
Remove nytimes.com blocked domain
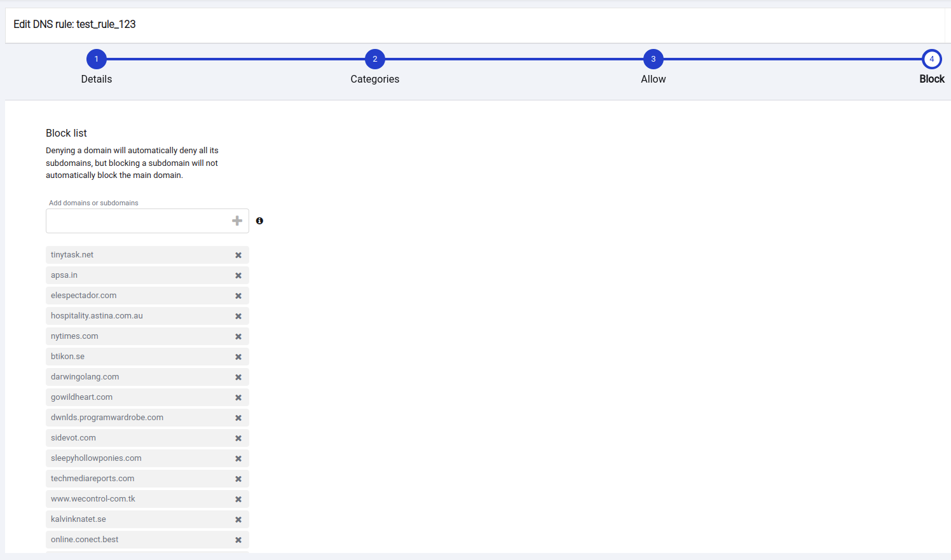tap(238, 336)
